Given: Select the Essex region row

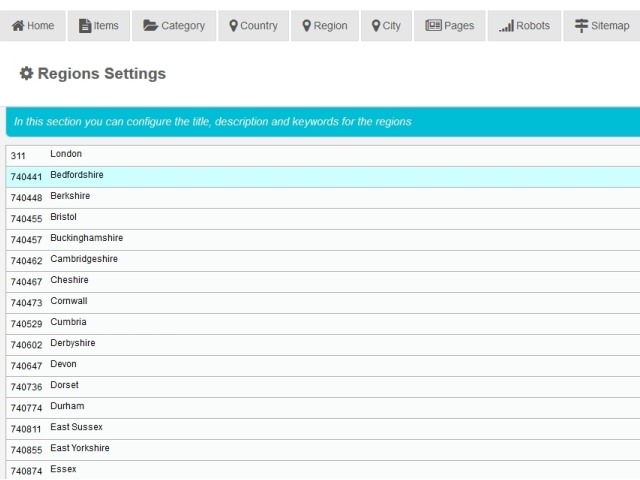Looking at the screenshot, I should [63, 470].
